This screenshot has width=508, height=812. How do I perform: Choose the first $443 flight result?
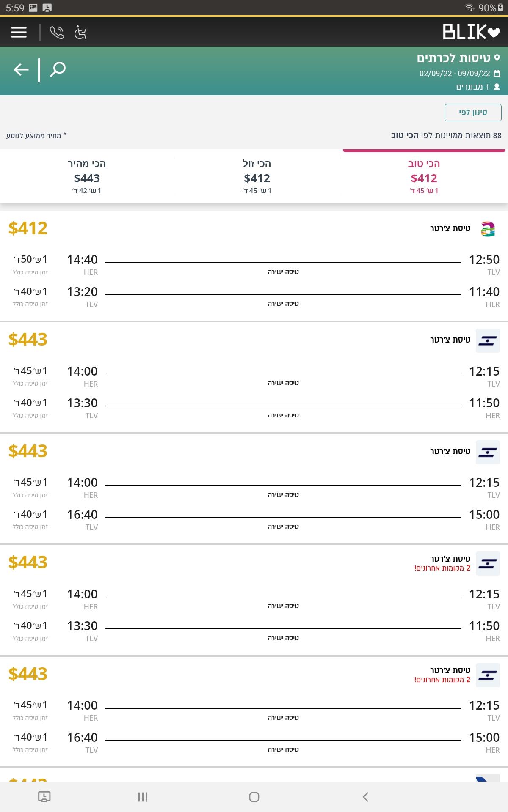click(x=254, y=378)
